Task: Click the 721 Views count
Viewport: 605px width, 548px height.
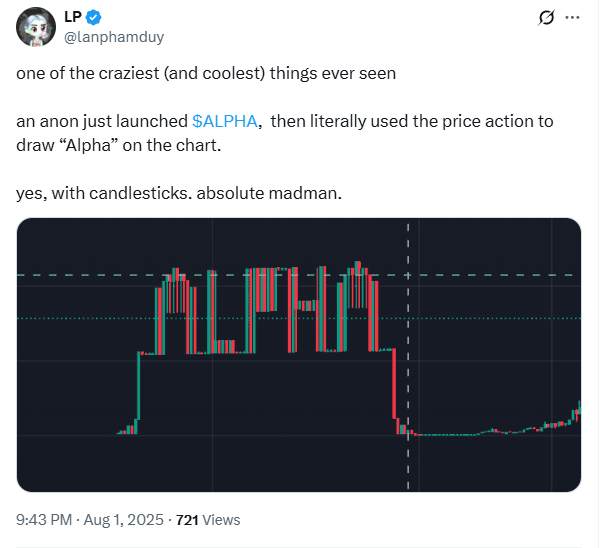Action: pyautogui.click(x=208, y=519)
